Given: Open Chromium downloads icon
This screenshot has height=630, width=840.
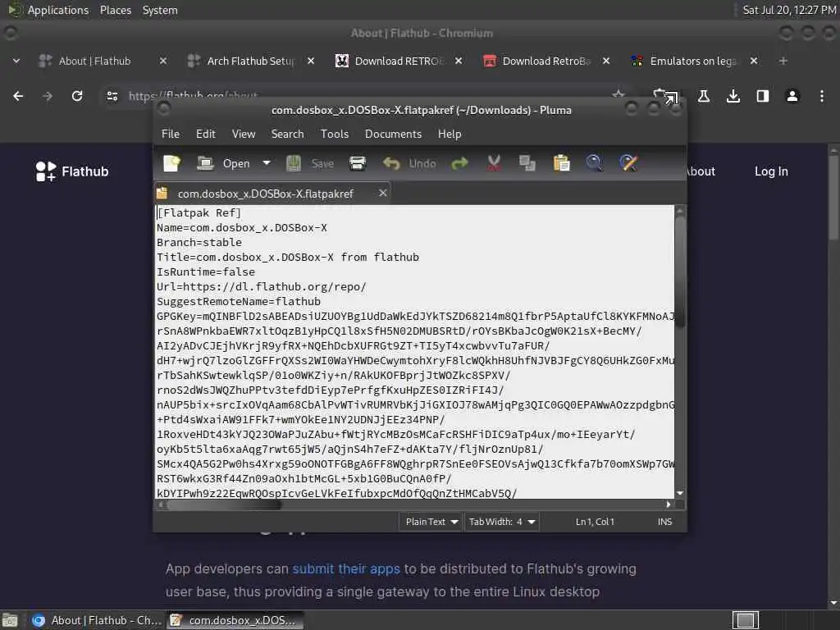Looking at the screenshot, I should pyautogui.click(x=733, y=96).
